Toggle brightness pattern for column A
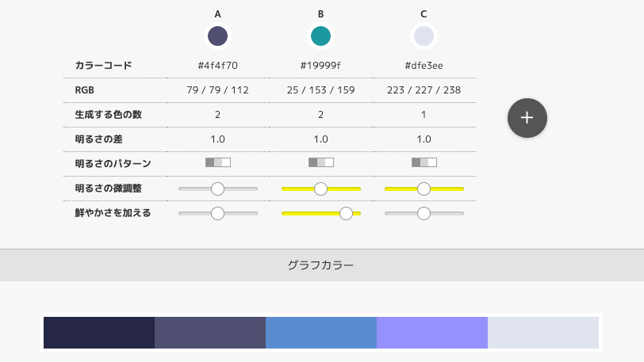 [218, 162]
